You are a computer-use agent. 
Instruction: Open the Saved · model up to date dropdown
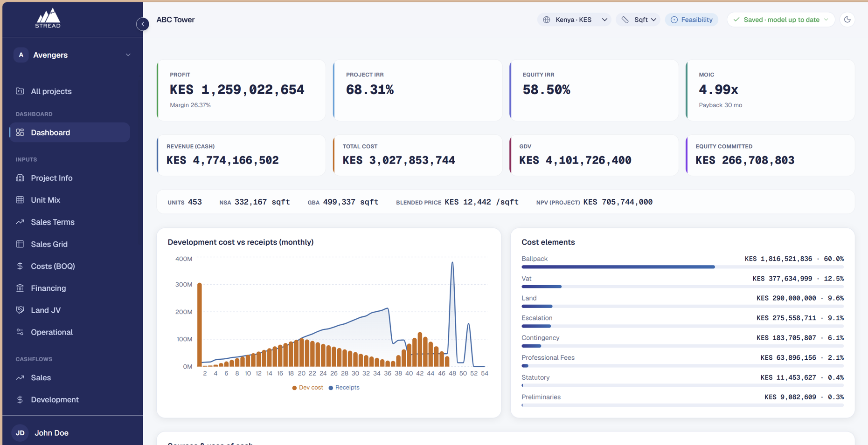781,20
